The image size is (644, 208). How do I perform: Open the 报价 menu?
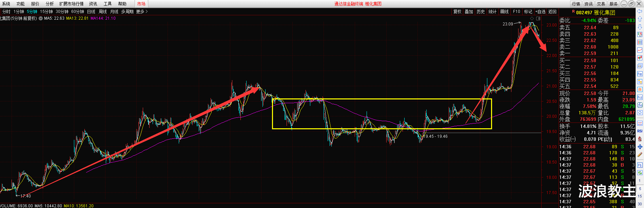(35, 4)
